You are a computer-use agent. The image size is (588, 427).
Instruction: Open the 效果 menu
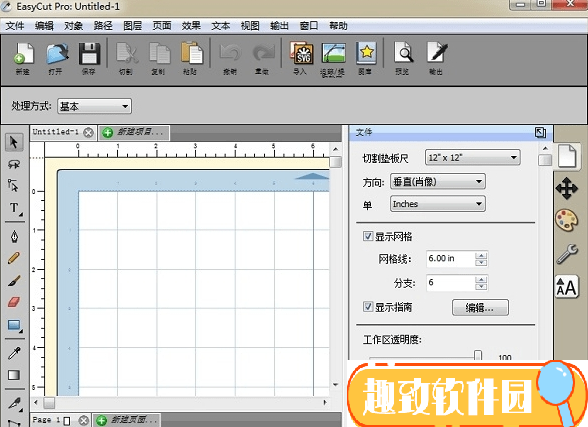click(x=191, y=25)
